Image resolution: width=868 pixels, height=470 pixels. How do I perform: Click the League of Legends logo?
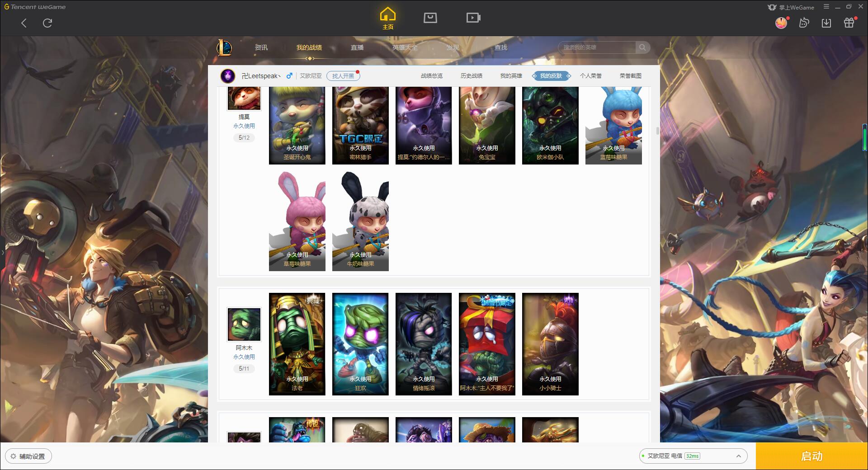[x=225, y=47]
